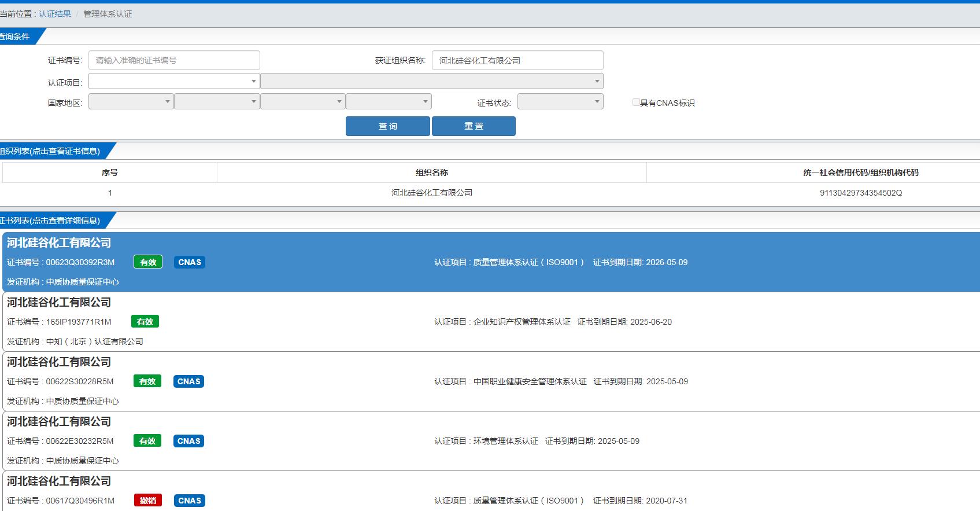Open the fourth 国家地区 dropdown
This screenshot has width=980, height=511.
click(389, 101)
